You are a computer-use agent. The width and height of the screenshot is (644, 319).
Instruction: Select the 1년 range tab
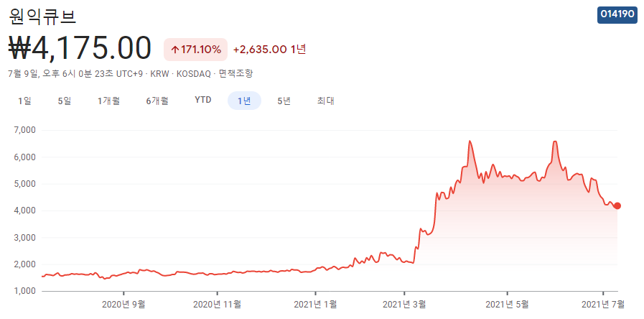[x=244, y=101]
